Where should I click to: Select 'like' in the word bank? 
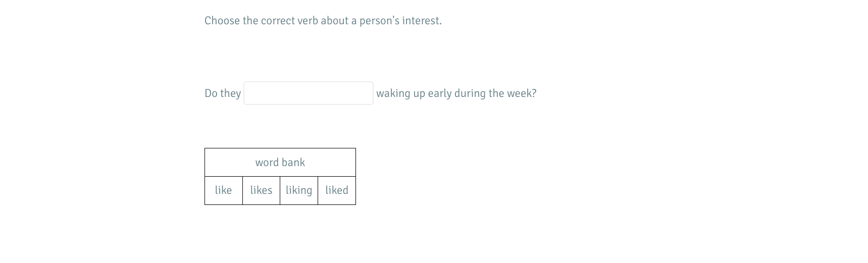click(x=223, y=190)
